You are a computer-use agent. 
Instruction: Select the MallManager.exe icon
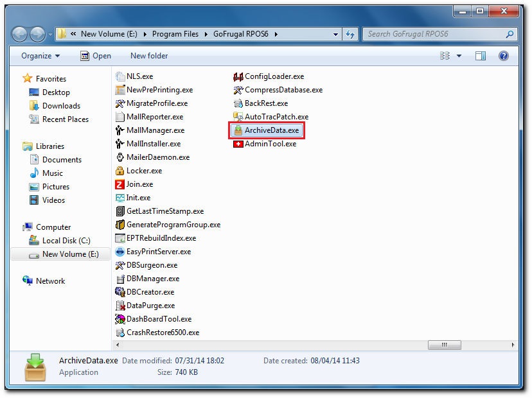[120, 130]
